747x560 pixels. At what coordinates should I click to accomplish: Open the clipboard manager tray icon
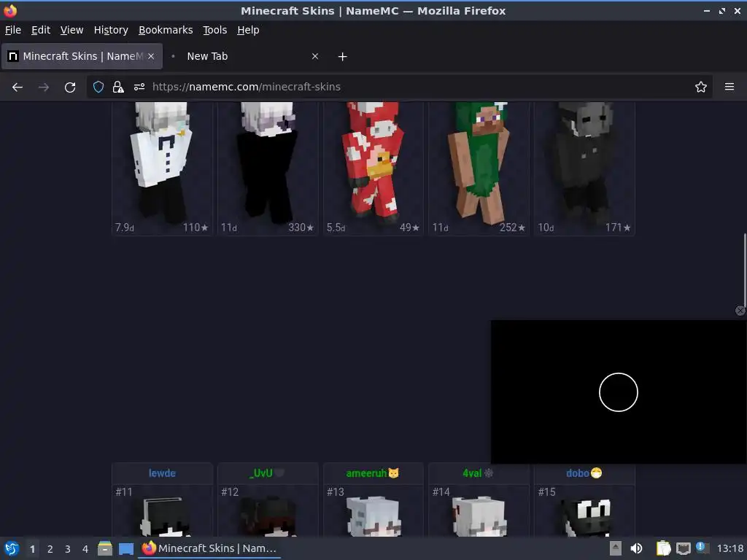(663, 548)
